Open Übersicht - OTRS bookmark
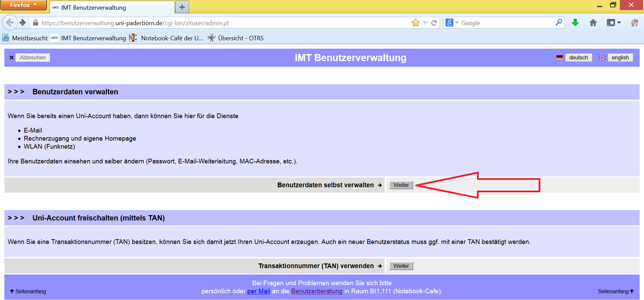This screenshot has width=644, height=300. pyautogui.click(x=235, y=38)
